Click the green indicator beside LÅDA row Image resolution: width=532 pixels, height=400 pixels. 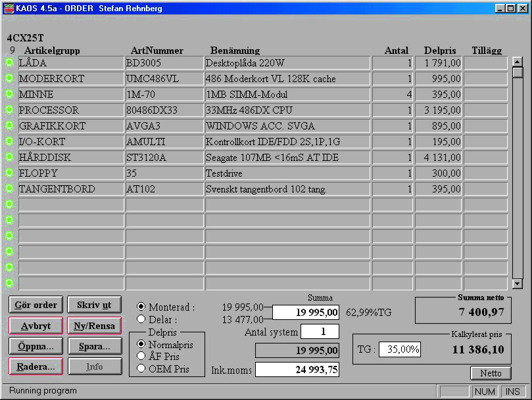pos(9,62)
